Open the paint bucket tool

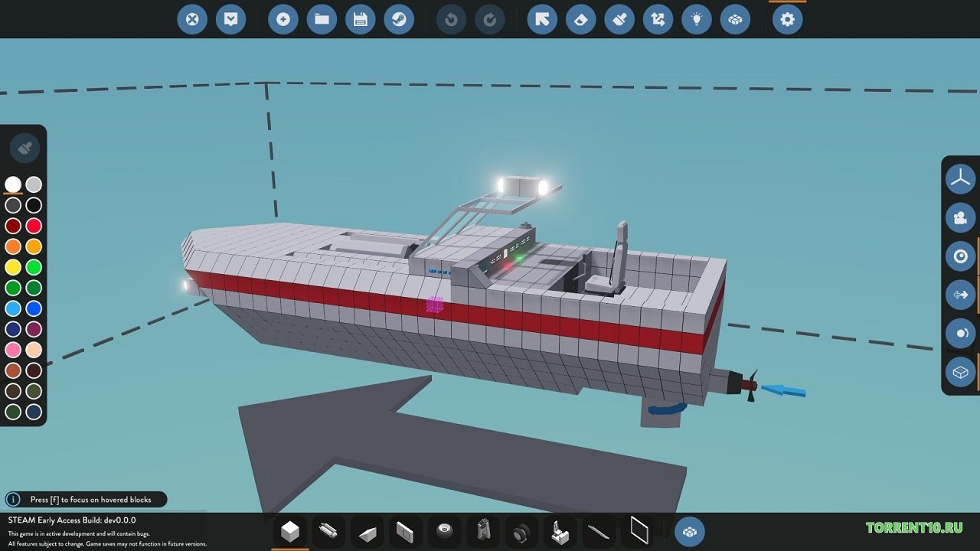click(x=580, y=20)
